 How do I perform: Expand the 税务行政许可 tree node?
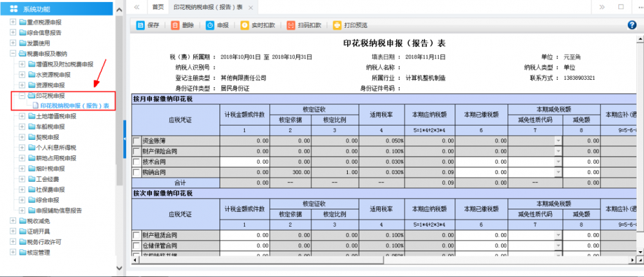(x=13, y=242)
